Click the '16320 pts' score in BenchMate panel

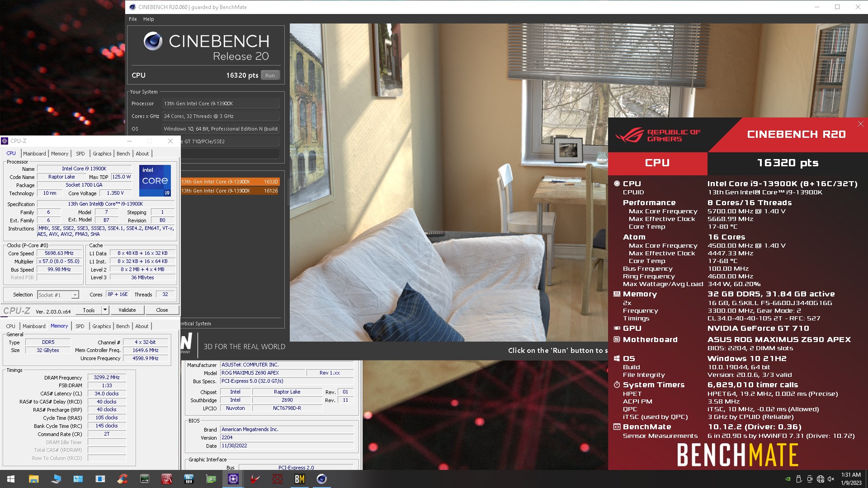[788, 163]
